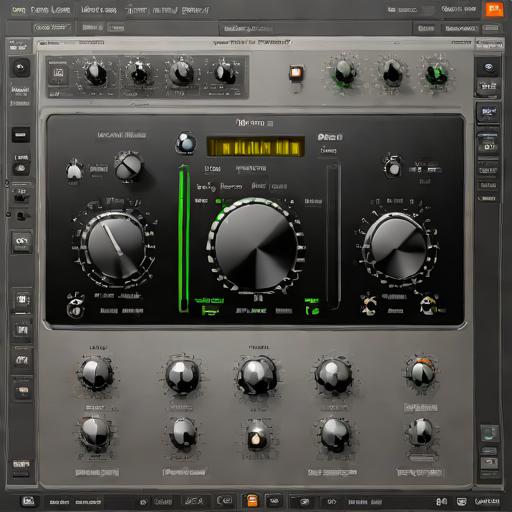This screenshot has height=512, width=512.
Task: Click the green-tinted icon near the right sidebar bottom
Action: pyautogui.click(x=489, y=433)
